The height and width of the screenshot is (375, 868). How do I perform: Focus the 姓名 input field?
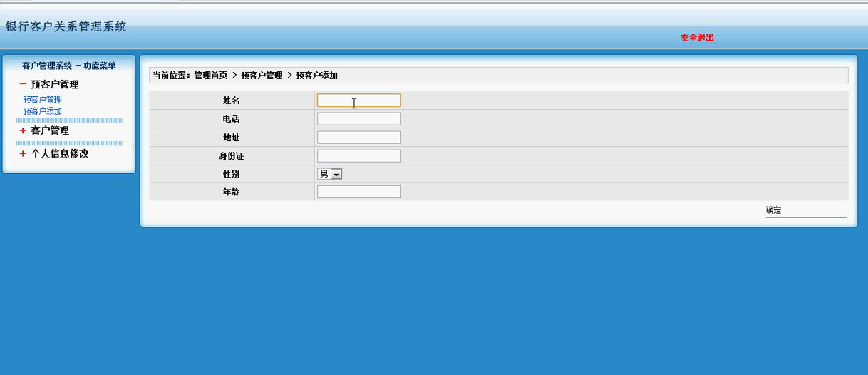click(358, 101)
